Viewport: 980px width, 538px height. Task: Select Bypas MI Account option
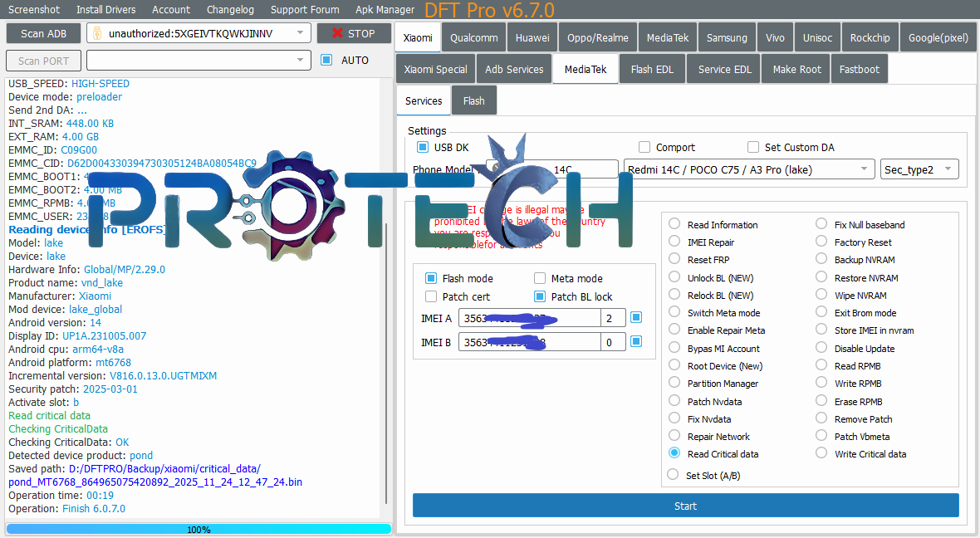click(674, 347)
